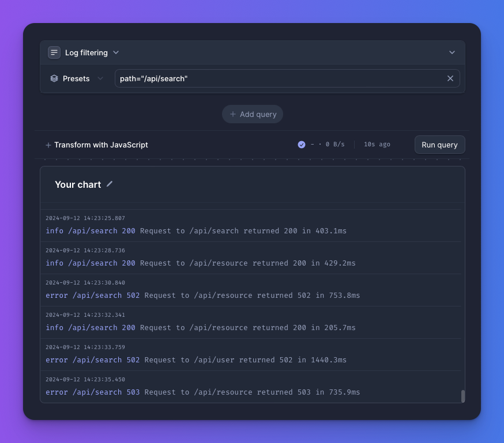Viewport: 504px width, 443px height.
Task: Click the 10s ago timestamp label
Action: click(376, 144)
